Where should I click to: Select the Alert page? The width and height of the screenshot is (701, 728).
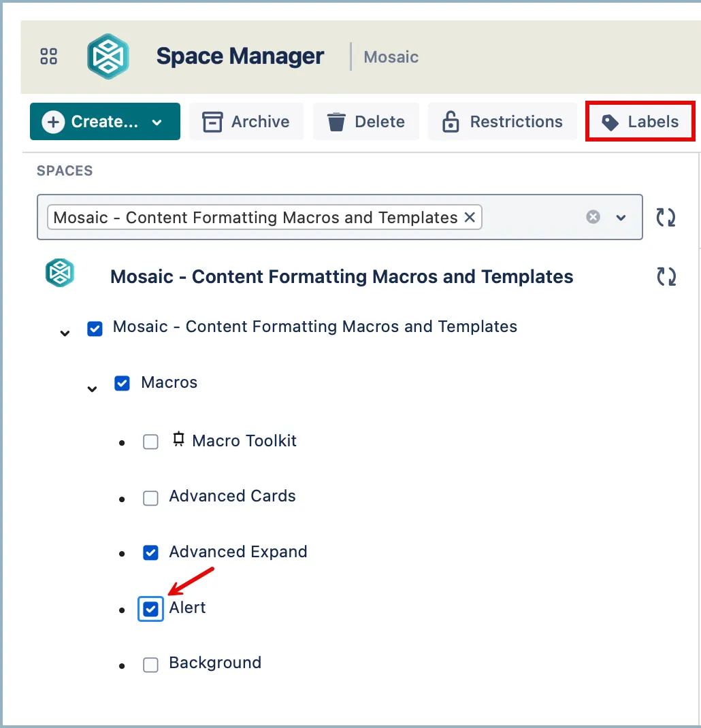[x=187, y=608]
